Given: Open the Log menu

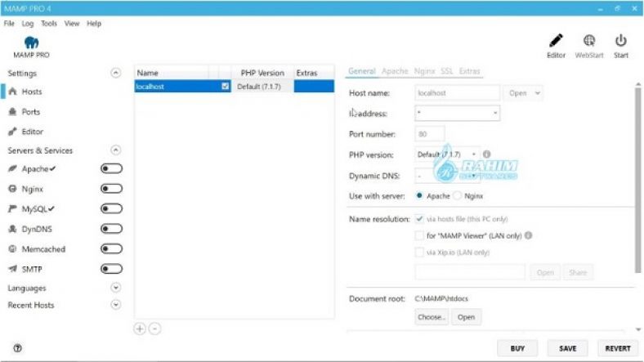Looking at the screenshot, I should click(x=28, y=24).
